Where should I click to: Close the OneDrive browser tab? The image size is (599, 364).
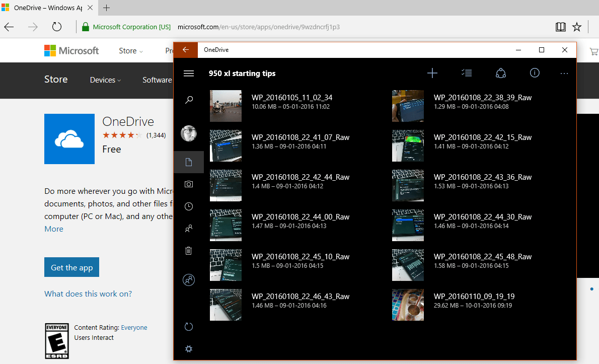tap(90, 8)
